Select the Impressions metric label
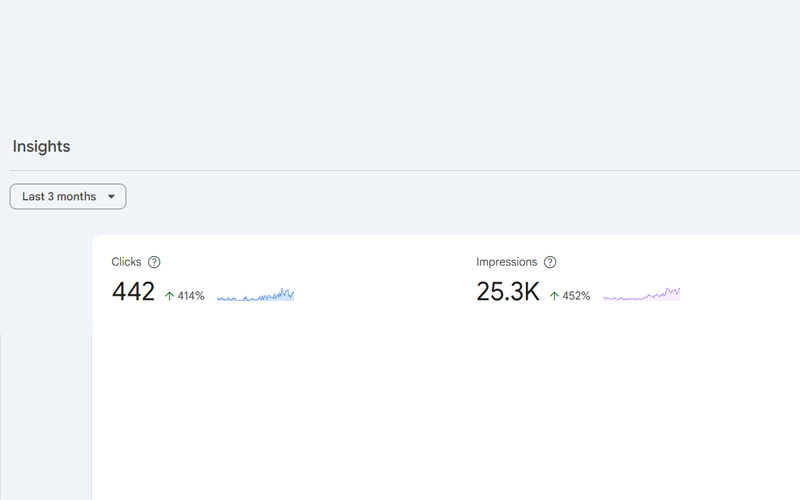Image resolution: width=800 pixels, height=500 pixels. [507, 262]
